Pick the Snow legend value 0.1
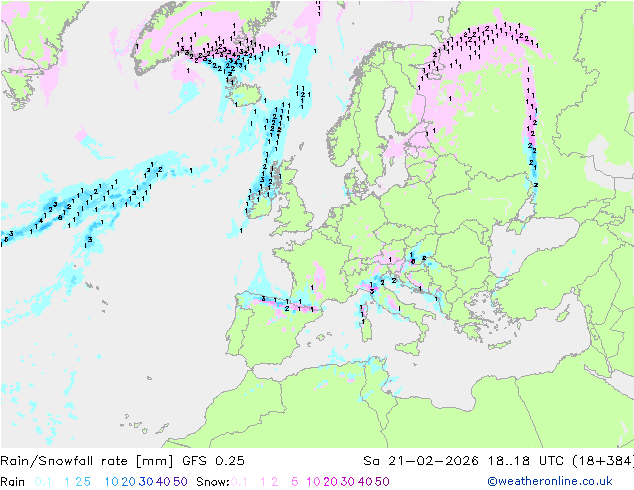 [x=239, y=482]
